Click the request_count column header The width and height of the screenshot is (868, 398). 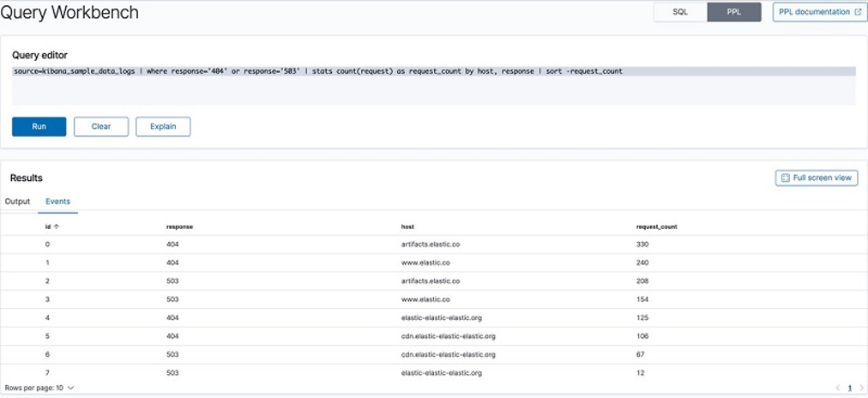(657, 226)
